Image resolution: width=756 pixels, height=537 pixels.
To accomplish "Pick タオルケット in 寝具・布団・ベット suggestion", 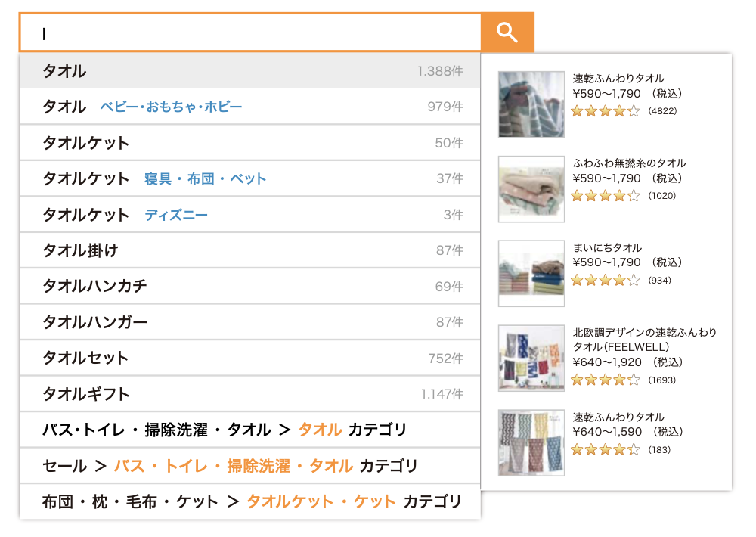I will [x=249, y=178].
